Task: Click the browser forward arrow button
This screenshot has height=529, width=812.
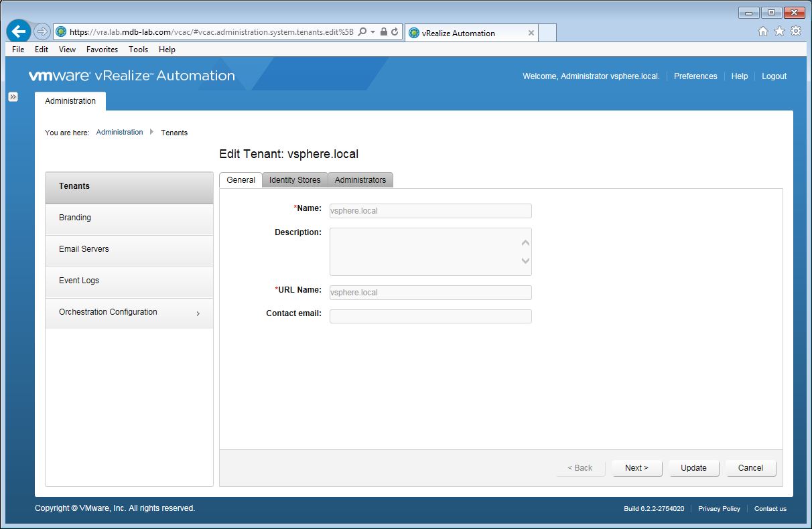Action: click(x=42, y=31)
